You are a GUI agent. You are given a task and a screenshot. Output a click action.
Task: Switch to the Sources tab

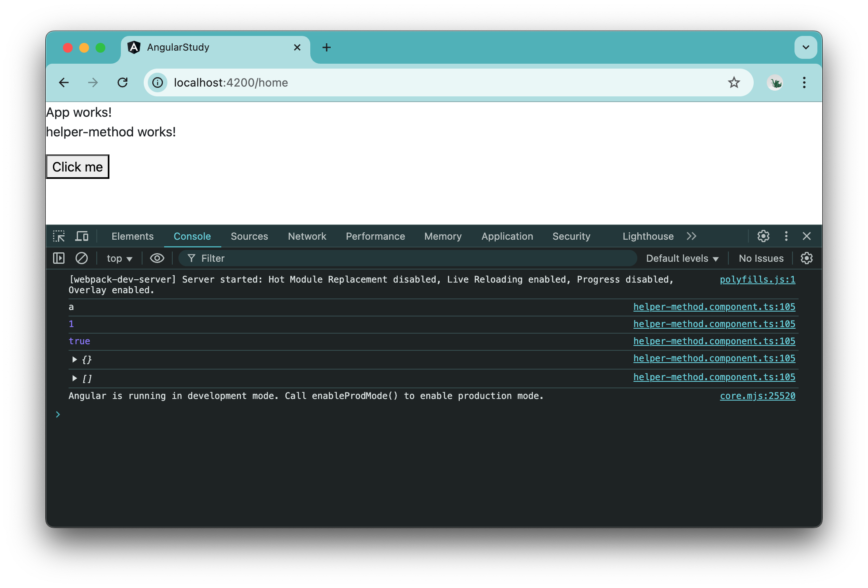[x=249, y=236]
